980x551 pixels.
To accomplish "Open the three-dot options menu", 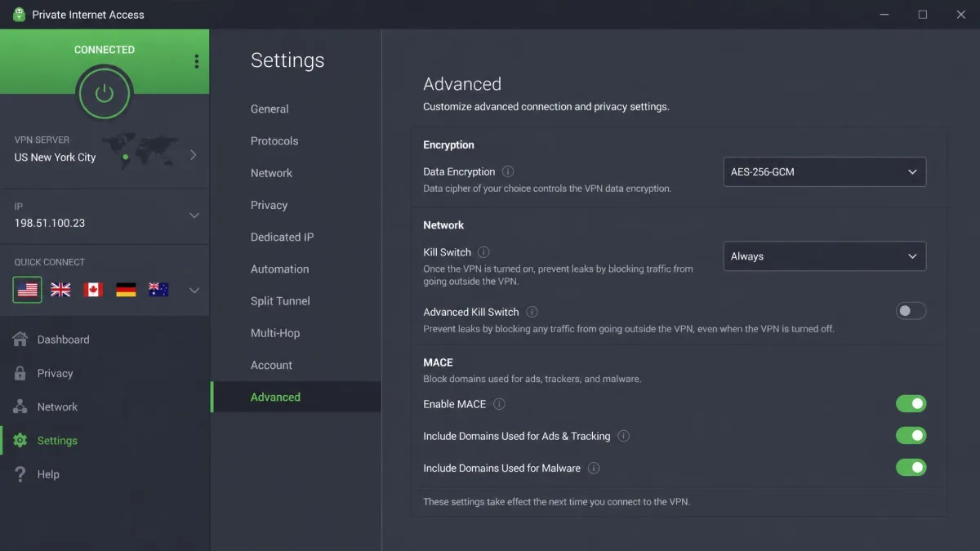I will coord(196,62).
